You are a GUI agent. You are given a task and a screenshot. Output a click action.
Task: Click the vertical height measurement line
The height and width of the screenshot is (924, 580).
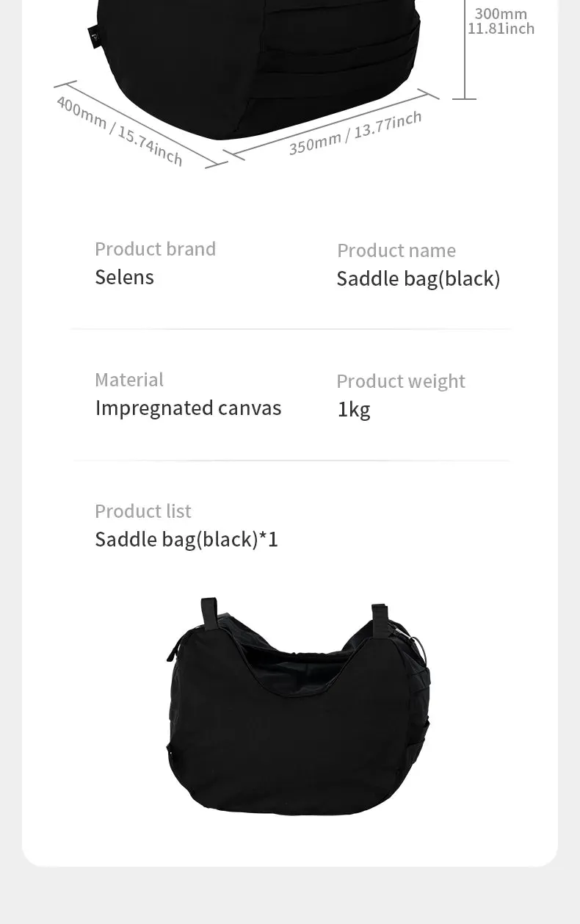tap(464, 49)
